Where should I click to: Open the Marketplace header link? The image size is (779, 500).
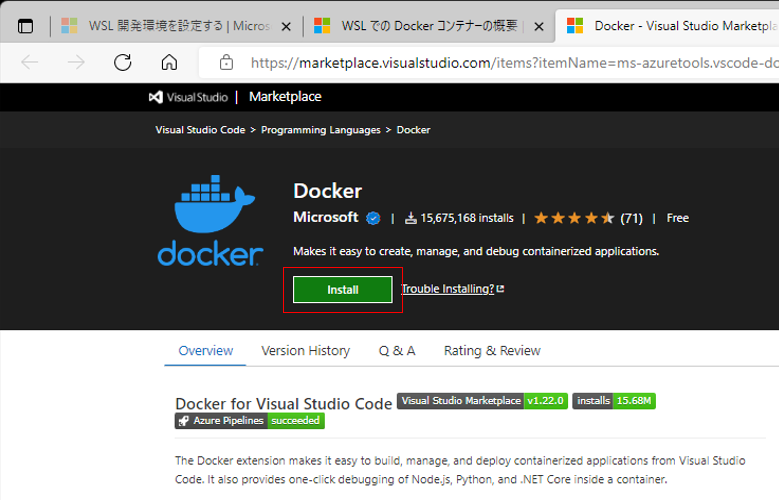point(285,96)
